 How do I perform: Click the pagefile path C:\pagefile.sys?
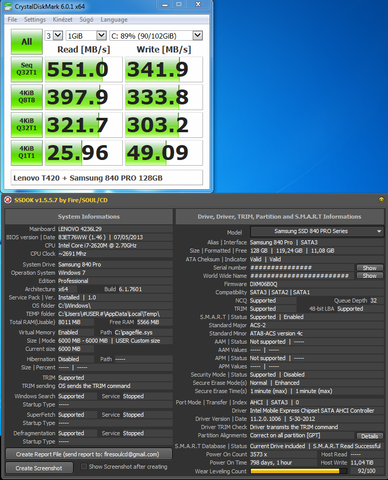134,332
